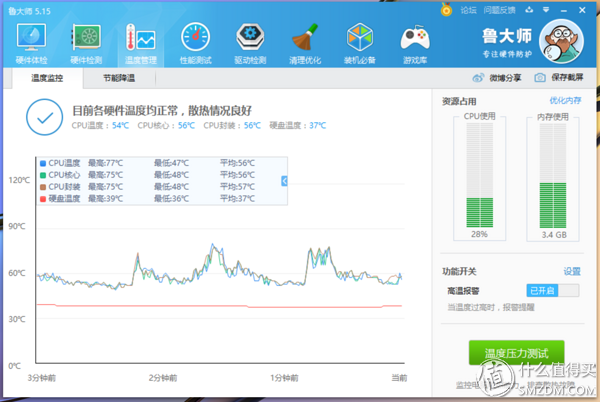This screenshot has width=600, height=402.
Task: Click 优化内存 optimize memory link
Action: point(565,101)
